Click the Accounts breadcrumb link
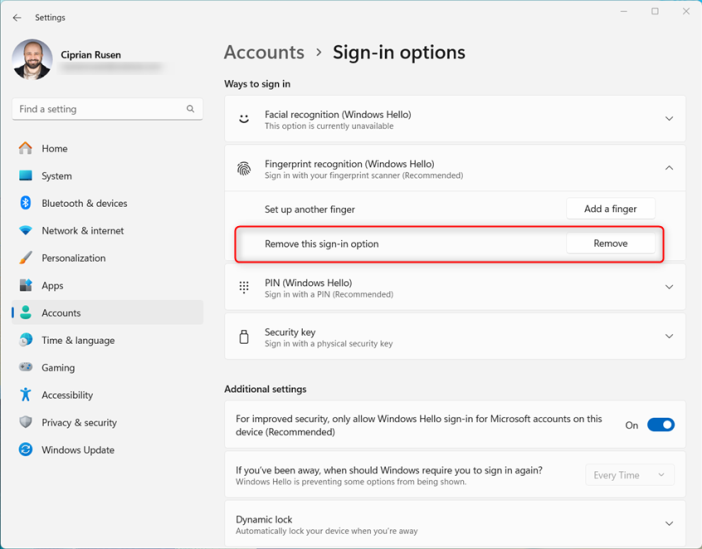 pyautogui.click(x=264, y=52)
